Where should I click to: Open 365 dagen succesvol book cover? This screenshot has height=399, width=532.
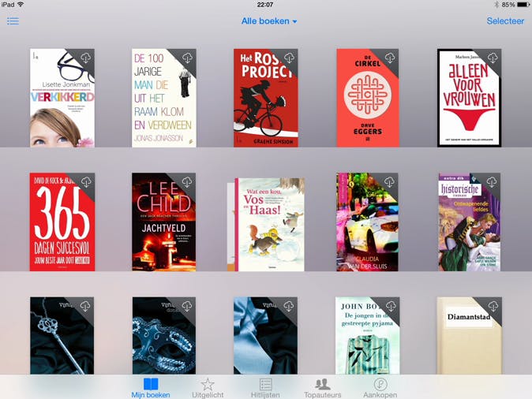pyautogui.click(x=62, y=222)
